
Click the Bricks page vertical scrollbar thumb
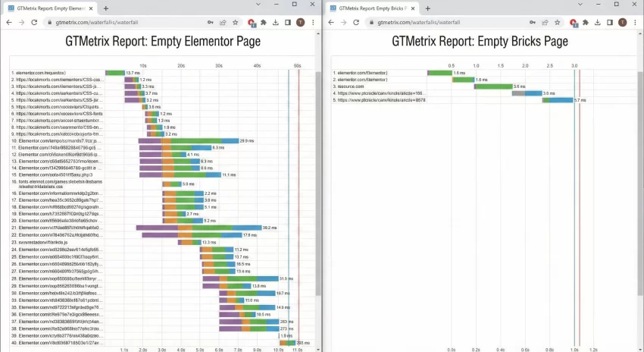click(640, 184)
